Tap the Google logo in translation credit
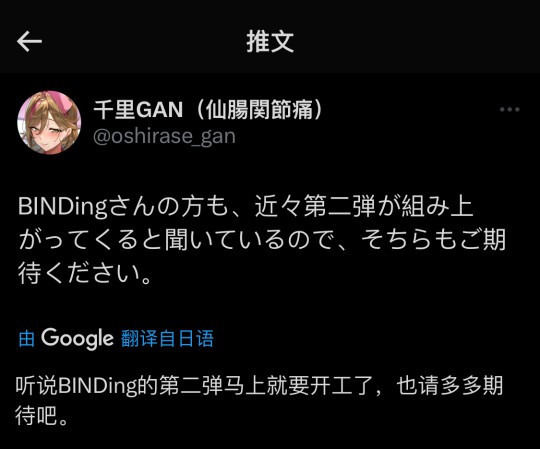Screen dimensions: 540x449 pyautogui.click(x=77, y=338)
